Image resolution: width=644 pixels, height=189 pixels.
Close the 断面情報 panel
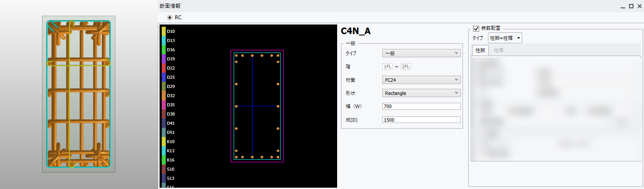click(639, 6)
